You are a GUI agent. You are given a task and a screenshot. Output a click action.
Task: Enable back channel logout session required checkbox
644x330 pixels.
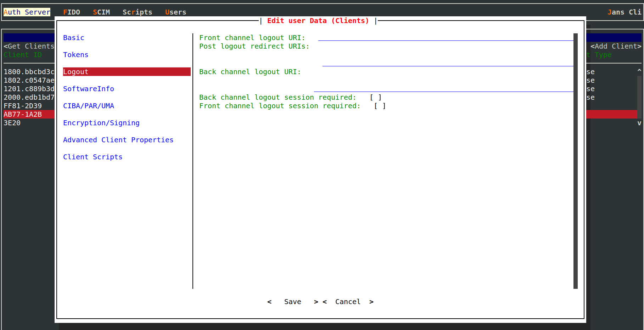(x=376, y=97)
